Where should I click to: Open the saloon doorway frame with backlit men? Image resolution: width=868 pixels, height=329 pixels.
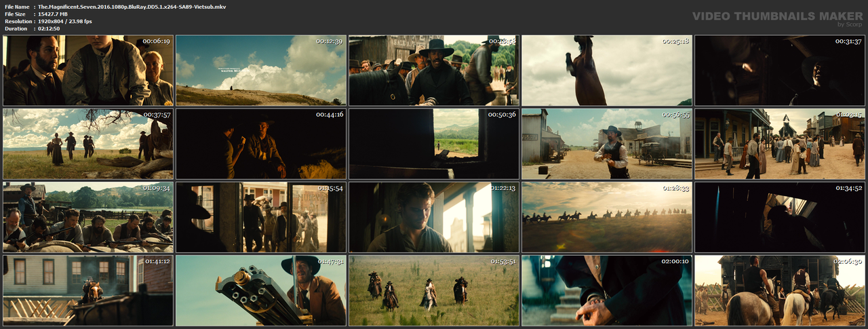[261, 216]
